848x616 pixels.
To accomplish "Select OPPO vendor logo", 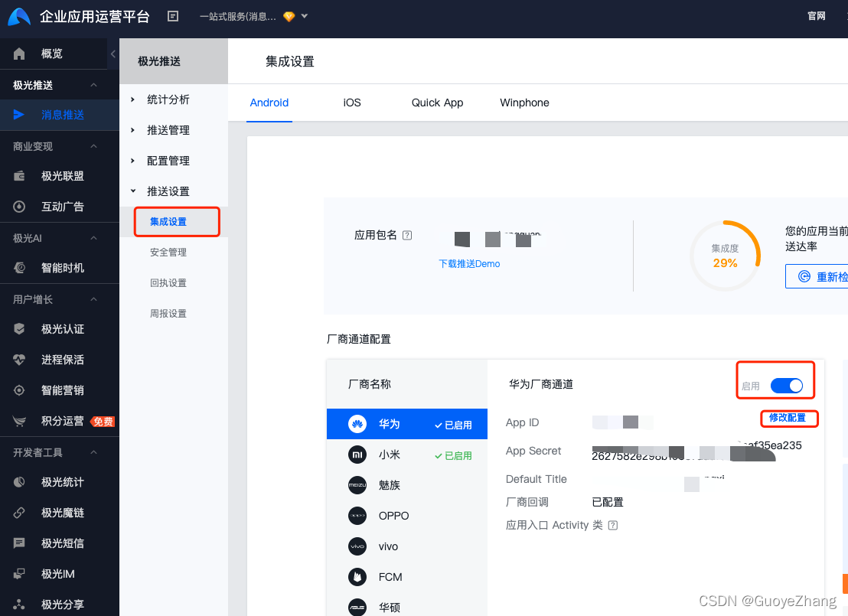I will [357, 516].
